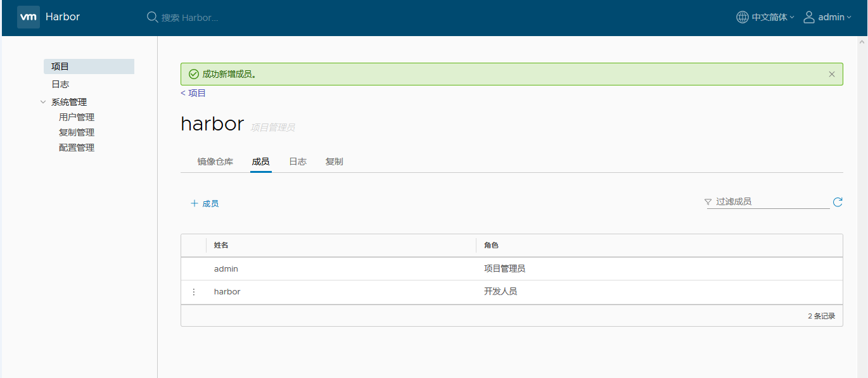Click the admin user avatar icon
Screen dimensions: 868x378
[809, 17]
